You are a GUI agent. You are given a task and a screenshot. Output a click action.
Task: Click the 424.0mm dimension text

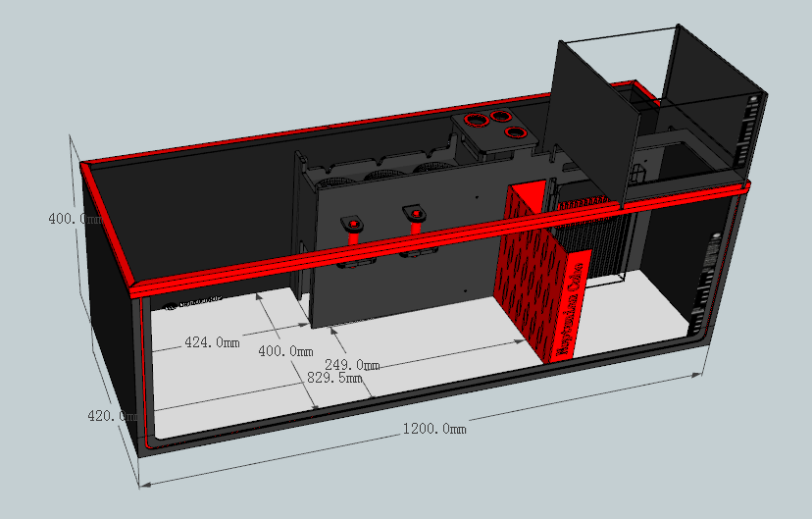point(212,342)
